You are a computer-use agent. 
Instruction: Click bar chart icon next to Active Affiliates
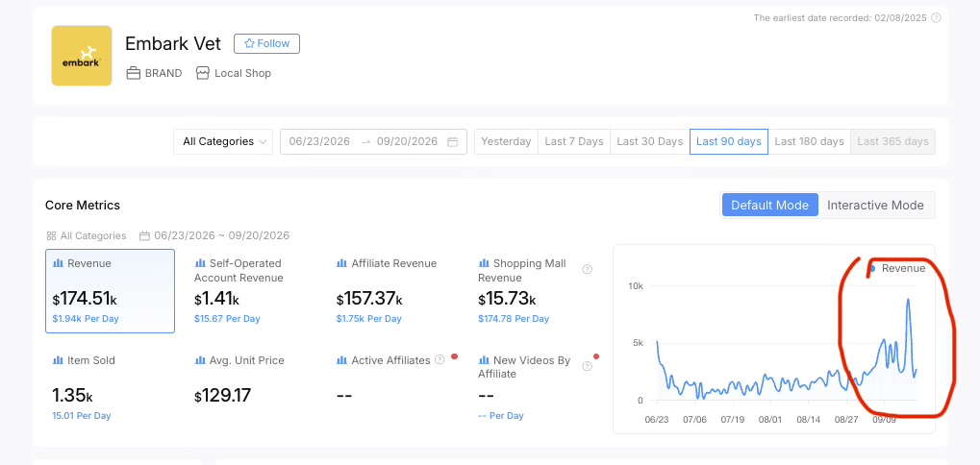(341, 360)
